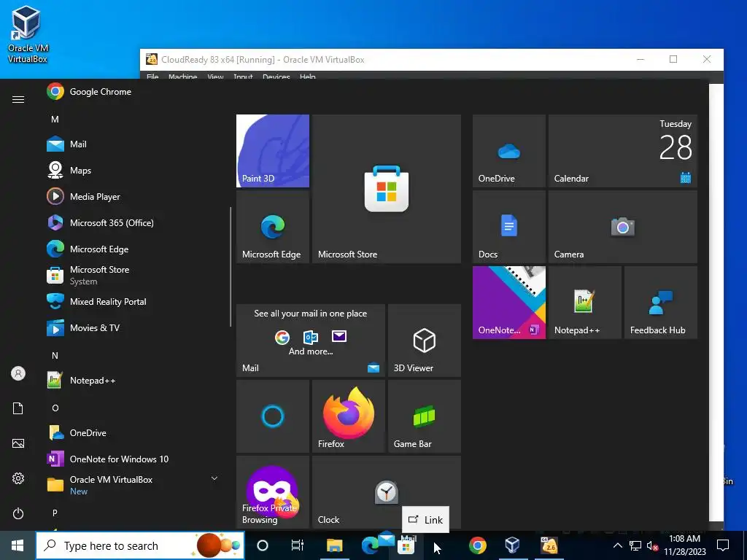Launch the 3D Viewer tile
This screenshot has width=747, height=560.
425,341
